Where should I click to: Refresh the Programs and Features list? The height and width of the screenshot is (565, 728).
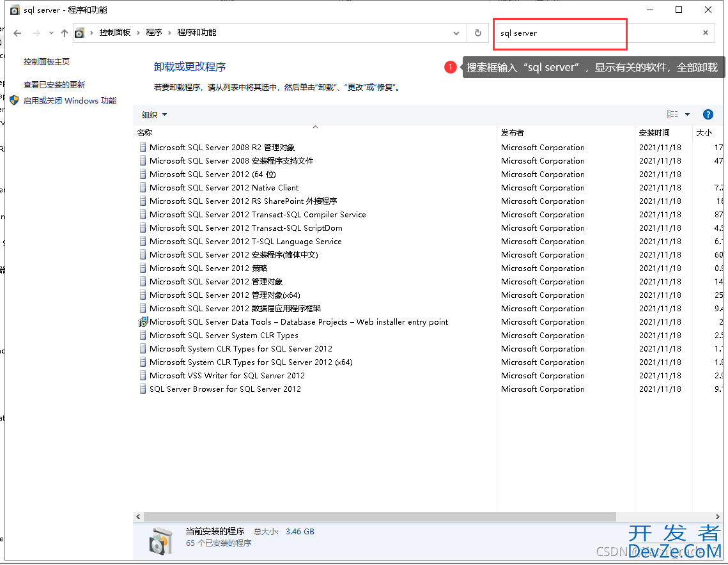click(477, 33)
